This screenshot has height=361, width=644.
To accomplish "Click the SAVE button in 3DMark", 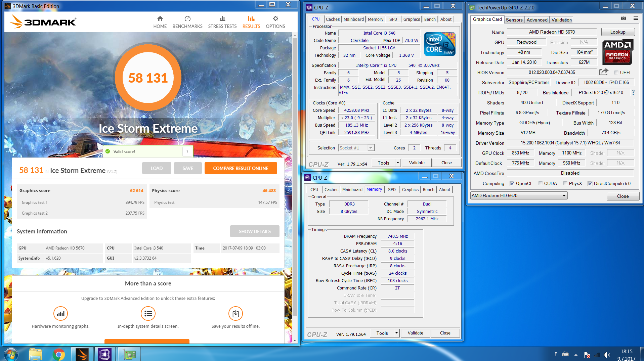I will click(x=188, y=168).
